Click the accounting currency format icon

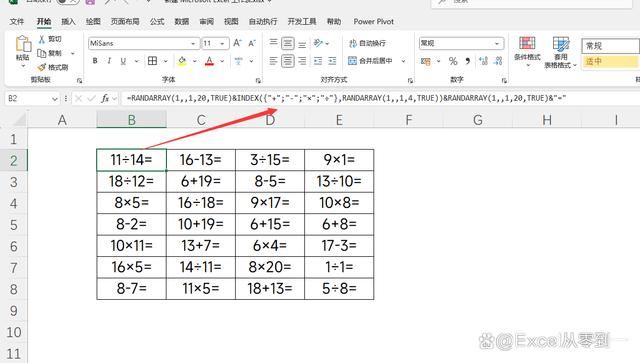426,61
